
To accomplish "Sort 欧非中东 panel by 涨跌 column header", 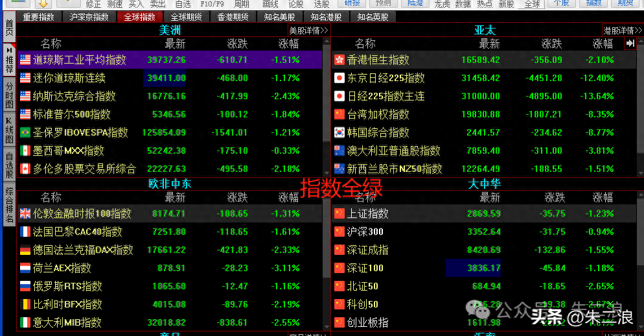I will pyautogui.click(x=237, y=197).
